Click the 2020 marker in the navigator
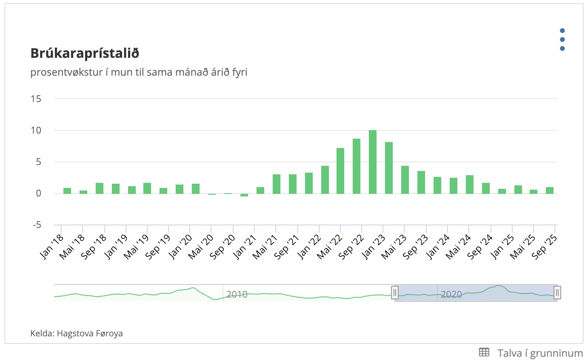Viewport: 588px width, 364px height. pyautogui.click(x=451, y=294)
